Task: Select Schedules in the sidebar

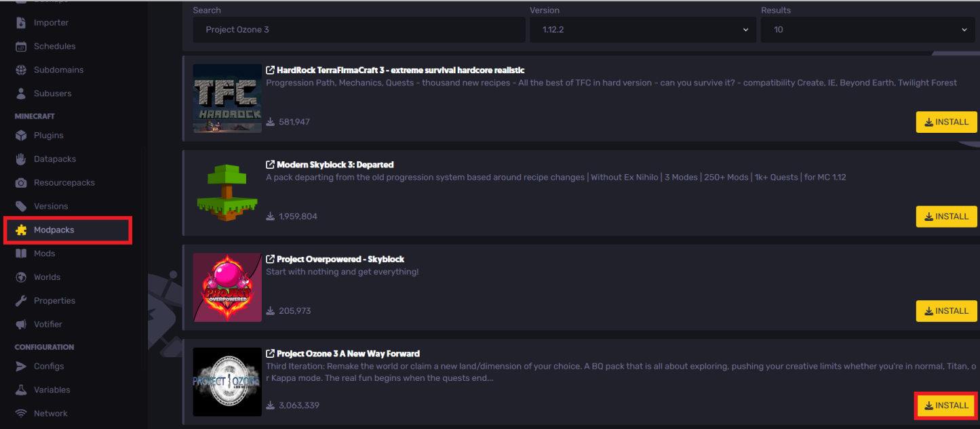Action: (55, 47)
